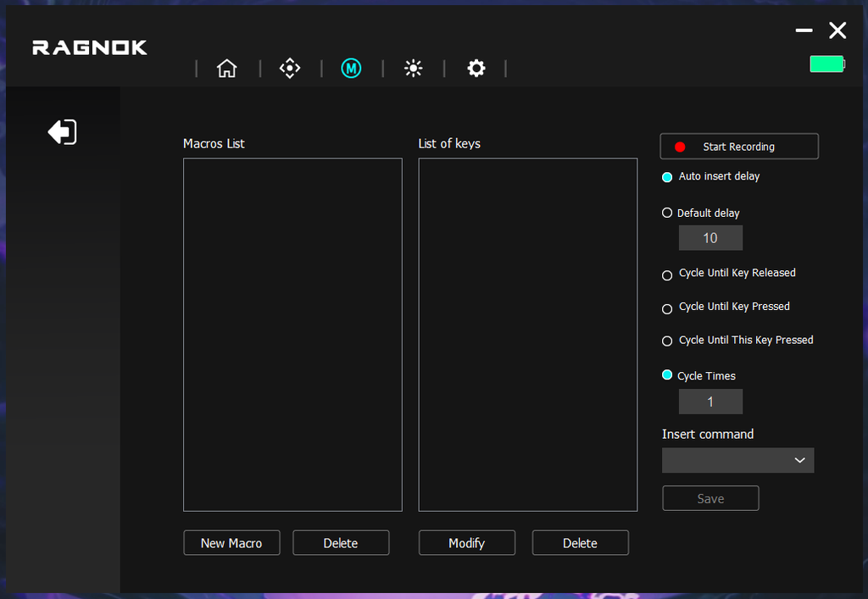
Task: Minimize the RAGNOK window
Action: (x=804, y=31)
